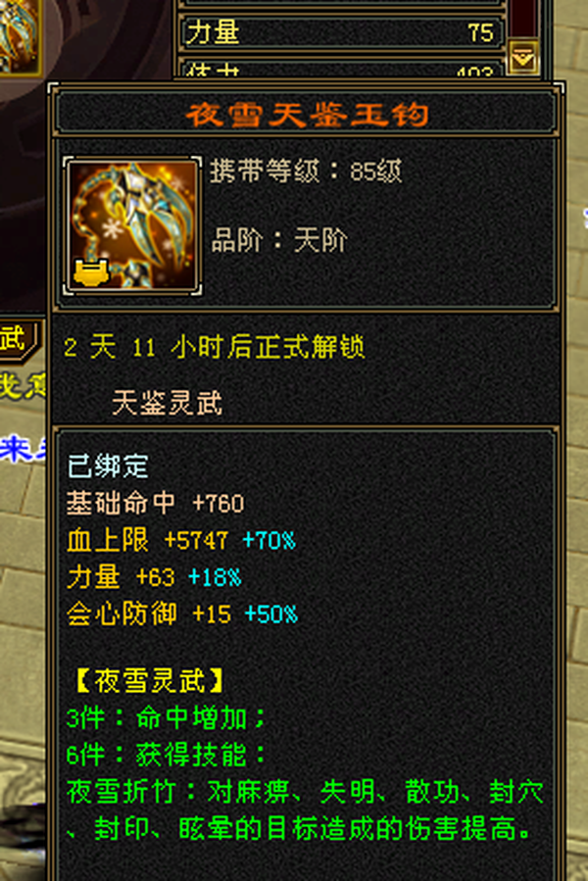Select the 力量 75 attribute row
The height and width of the screenshot is (881, 588).
[341, 32]
